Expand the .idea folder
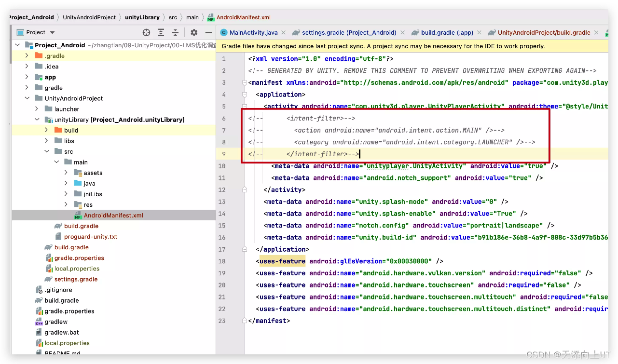 (x=27, y=67)
